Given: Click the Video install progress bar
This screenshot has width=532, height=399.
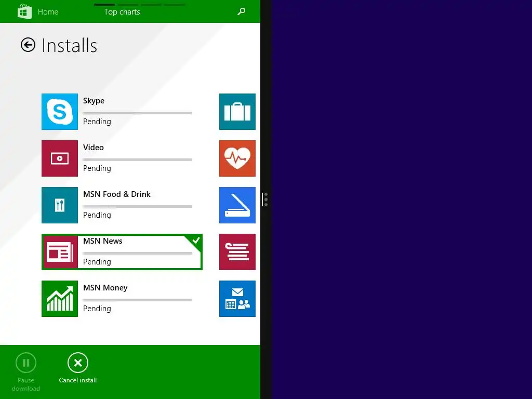Looking at the screenshot, I should tap(137, 160).
